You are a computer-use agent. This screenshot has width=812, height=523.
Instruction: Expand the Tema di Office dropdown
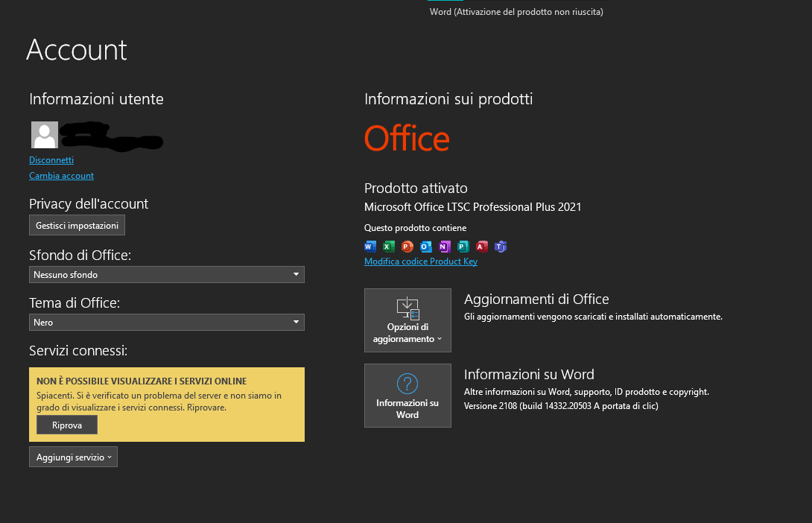(167, 322)
